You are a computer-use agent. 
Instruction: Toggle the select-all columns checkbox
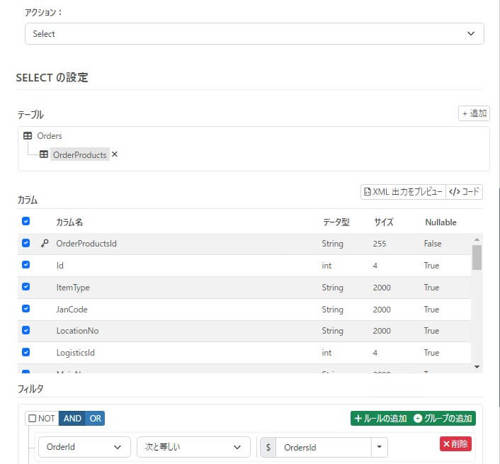[x=26, y=221]
